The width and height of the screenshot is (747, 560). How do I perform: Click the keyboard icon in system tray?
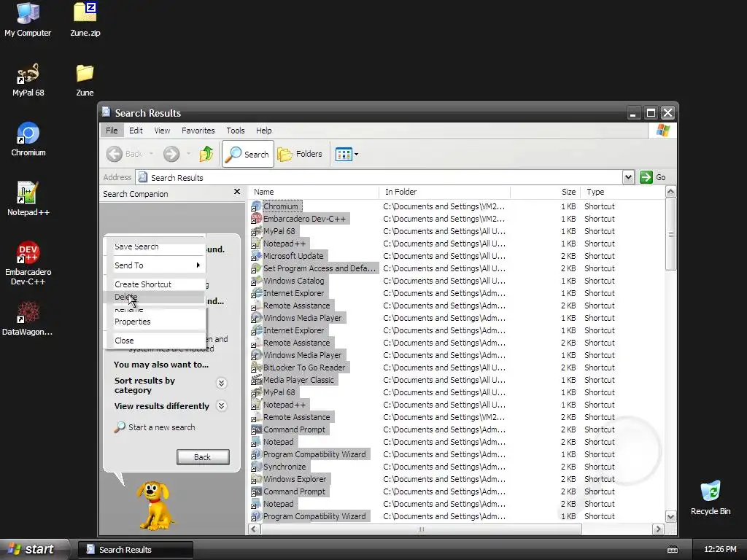[x=672, y=550]
